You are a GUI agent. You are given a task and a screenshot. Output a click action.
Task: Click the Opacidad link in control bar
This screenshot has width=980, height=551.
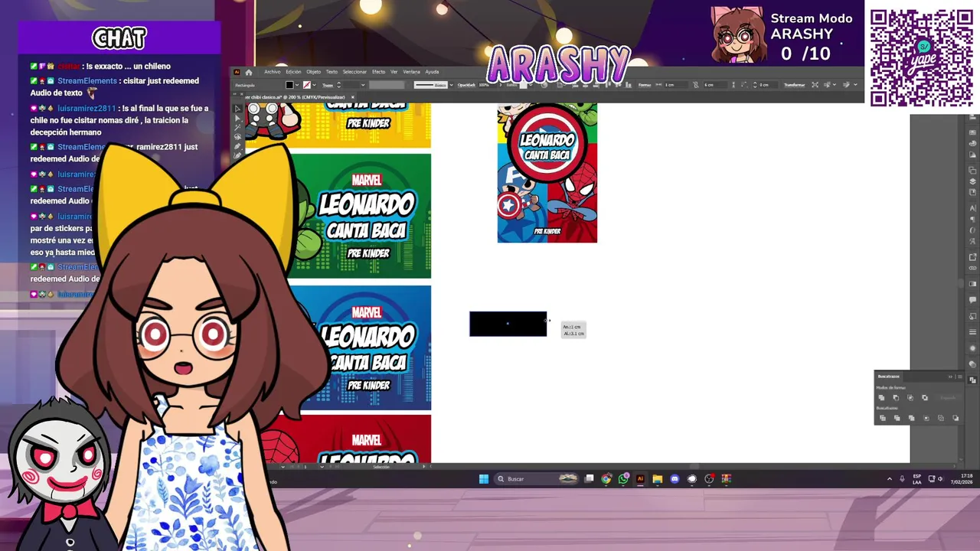tap(466, 85)
